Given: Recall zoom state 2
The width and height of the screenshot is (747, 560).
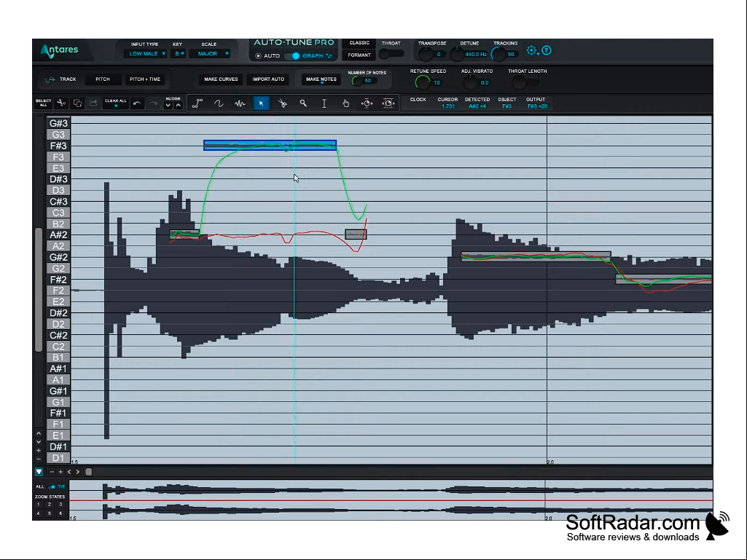Looking at the screenshot, I should click(x=50, y=504).
